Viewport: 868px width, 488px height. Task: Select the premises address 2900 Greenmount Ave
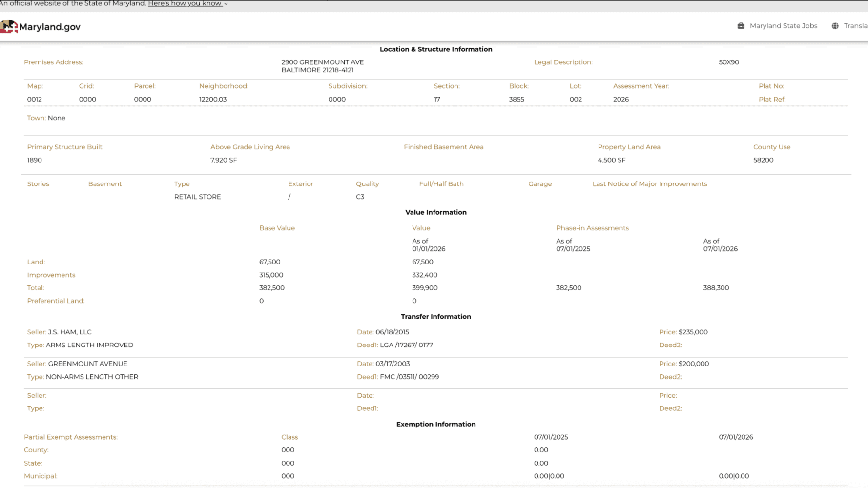pos(322,62)
